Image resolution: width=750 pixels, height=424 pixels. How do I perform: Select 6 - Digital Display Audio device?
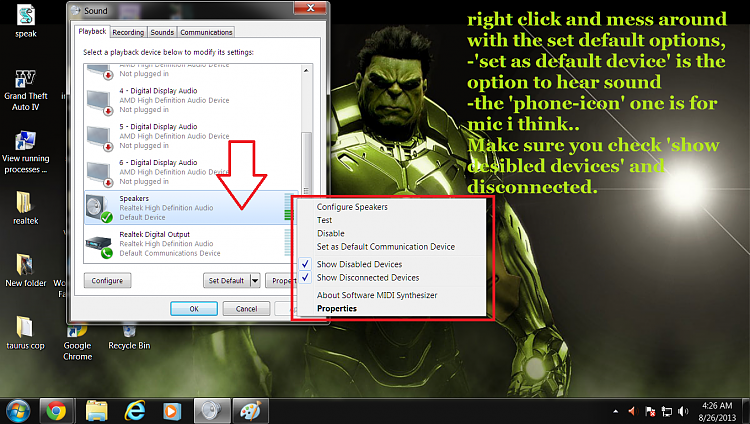(193, 172)
